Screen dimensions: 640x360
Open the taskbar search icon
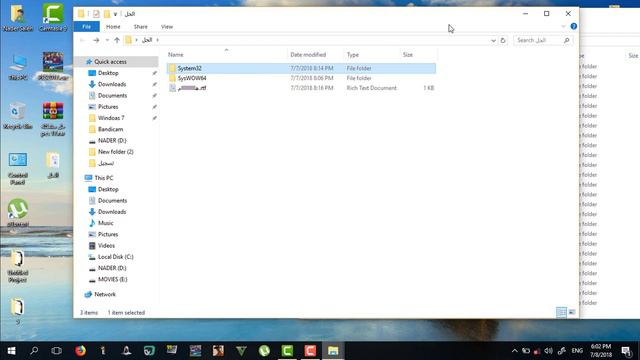click(x=34, y=351)
